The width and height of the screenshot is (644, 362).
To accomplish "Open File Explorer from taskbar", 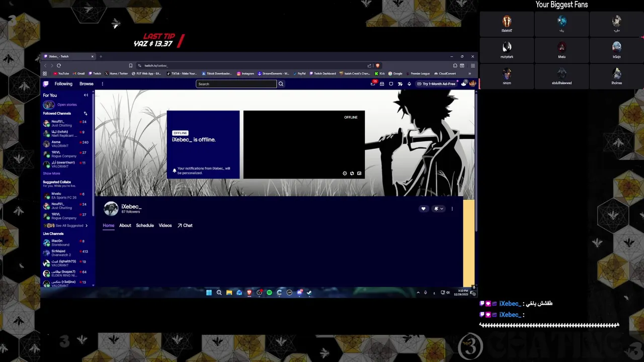I will 229,293.
